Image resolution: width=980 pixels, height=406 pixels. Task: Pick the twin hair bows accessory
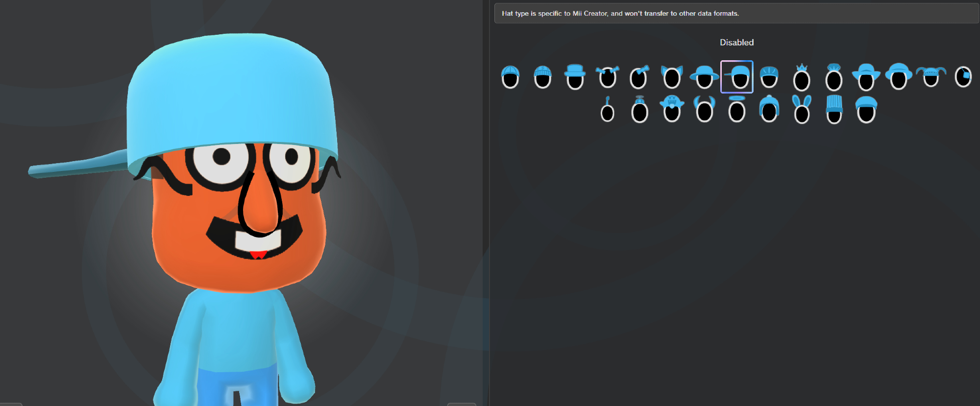(x=608, y=77)
